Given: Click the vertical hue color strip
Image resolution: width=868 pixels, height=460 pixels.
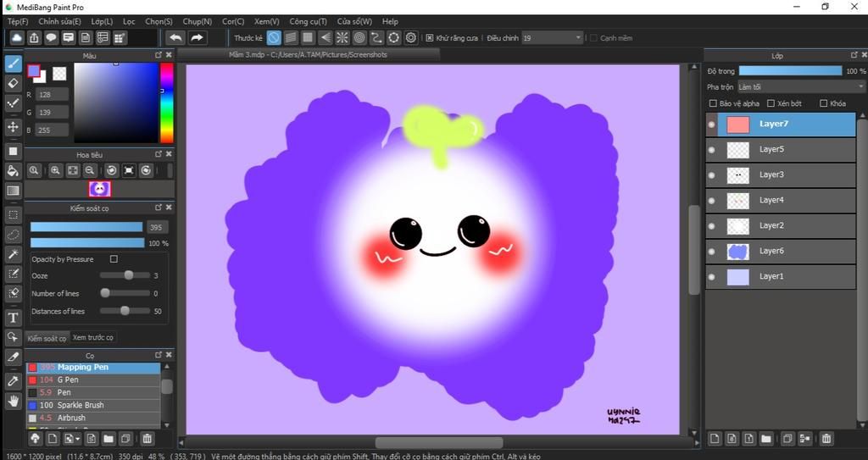Looking at the screenshot, I should (x=167, y=103).
